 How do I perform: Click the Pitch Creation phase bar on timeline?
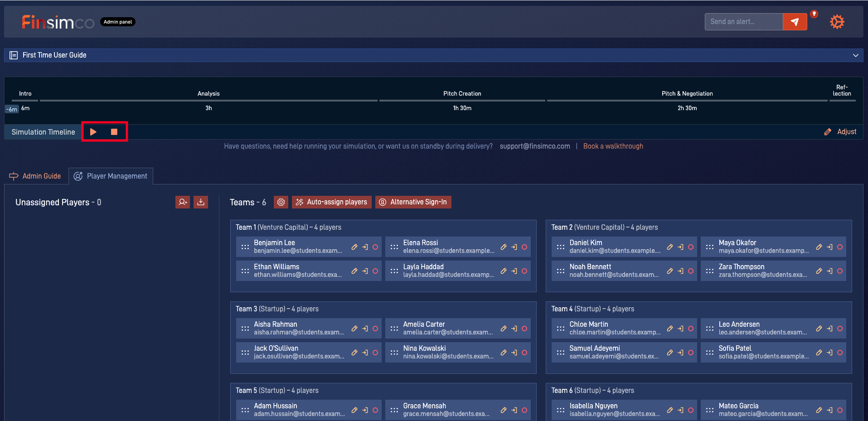[x=462, y=100]
